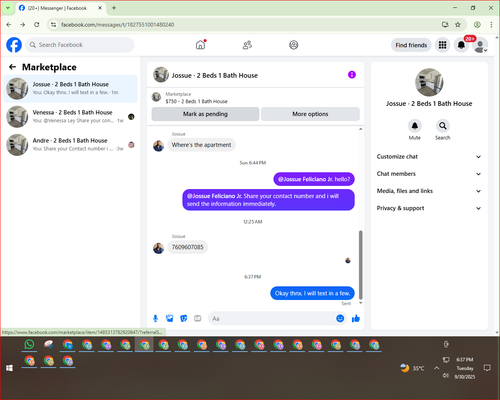Click Mark as pending button
The width and height of the screenshot is (500, 400).
click(205, 114)
